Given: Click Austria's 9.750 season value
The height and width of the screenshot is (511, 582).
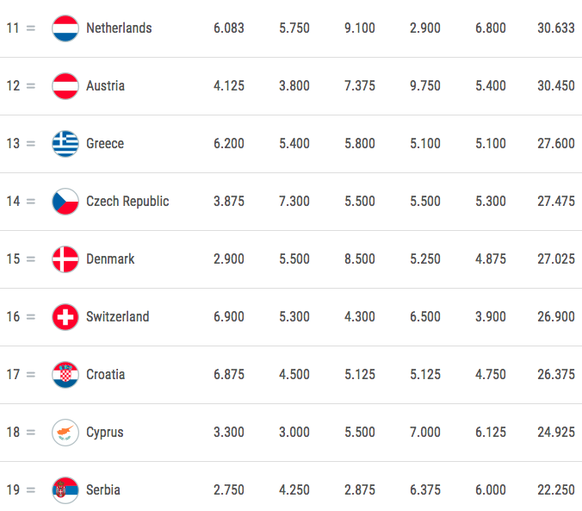Looking at the screenshot, I should tap(425, 86).
